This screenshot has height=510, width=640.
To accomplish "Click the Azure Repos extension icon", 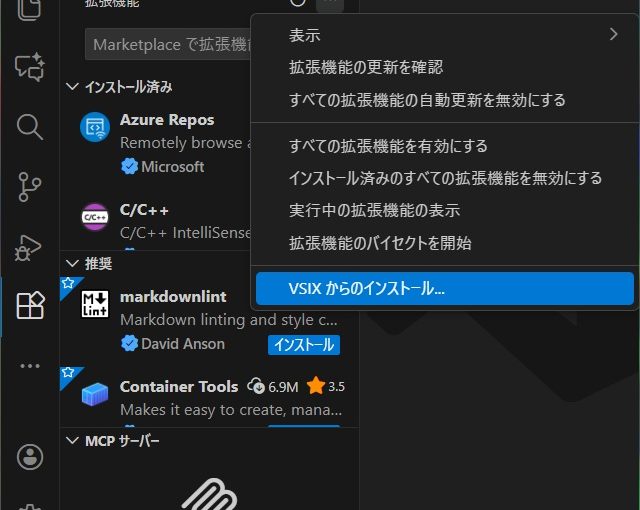I will 95,126.
